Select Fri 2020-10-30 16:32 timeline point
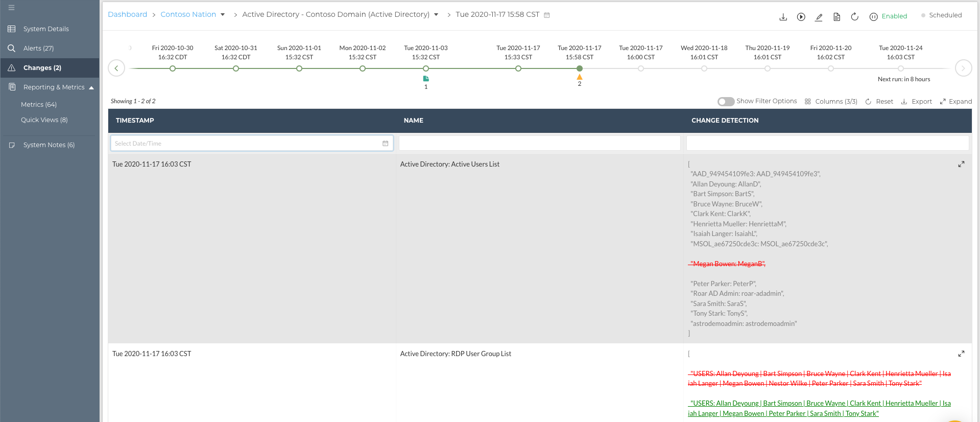 (173, 68)
